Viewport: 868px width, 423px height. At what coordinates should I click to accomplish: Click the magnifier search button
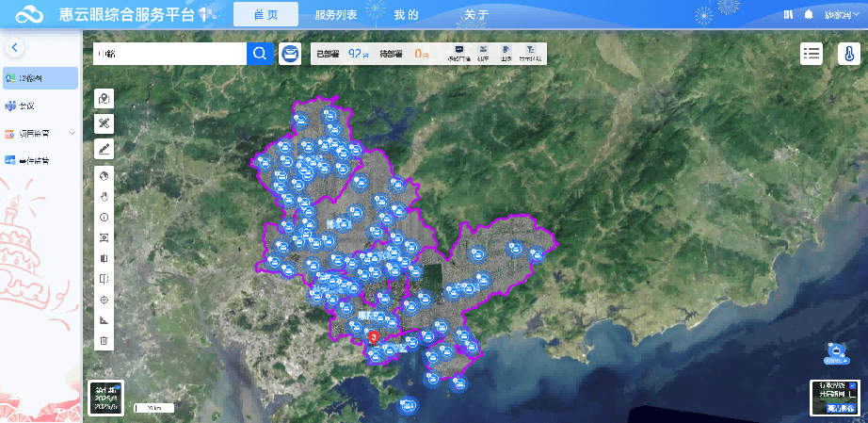pos(260,54)
